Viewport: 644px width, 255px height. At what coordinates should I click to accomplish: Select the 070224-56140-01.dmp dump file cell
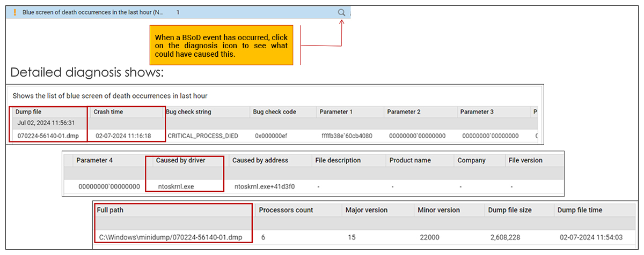click(x=48, y=136)
